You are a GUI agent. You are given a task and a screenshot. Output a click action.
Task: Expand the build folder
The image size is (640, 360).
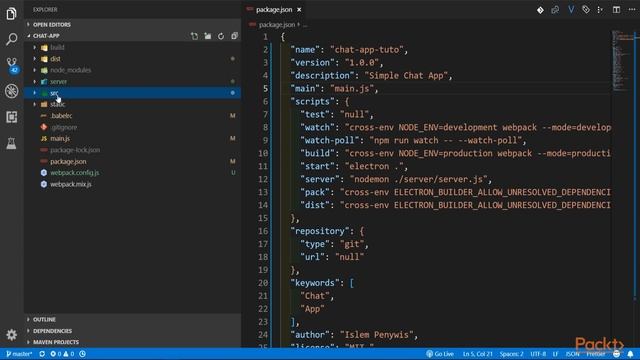click(57, 47)
